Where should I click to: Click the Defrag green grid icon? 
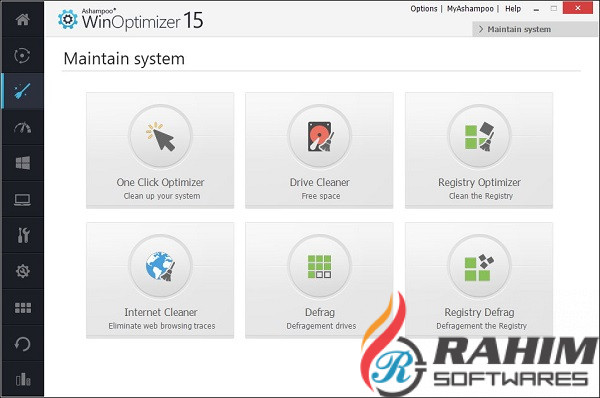coord(320,266)
